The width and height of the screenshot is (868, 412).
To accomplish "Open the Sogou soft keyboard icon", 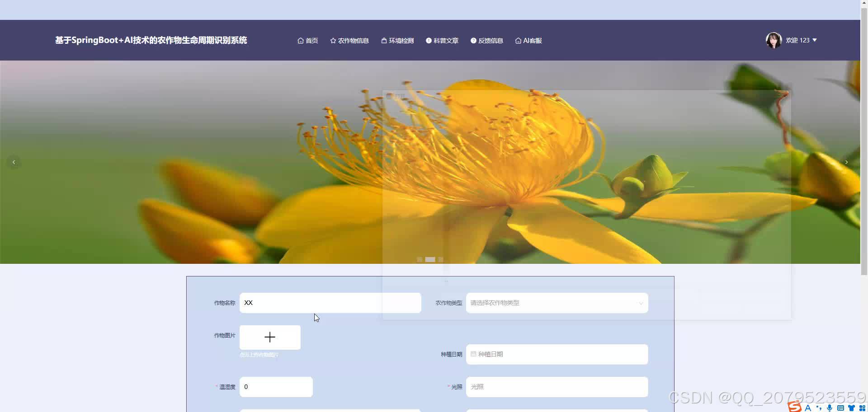I will (840, 408).
